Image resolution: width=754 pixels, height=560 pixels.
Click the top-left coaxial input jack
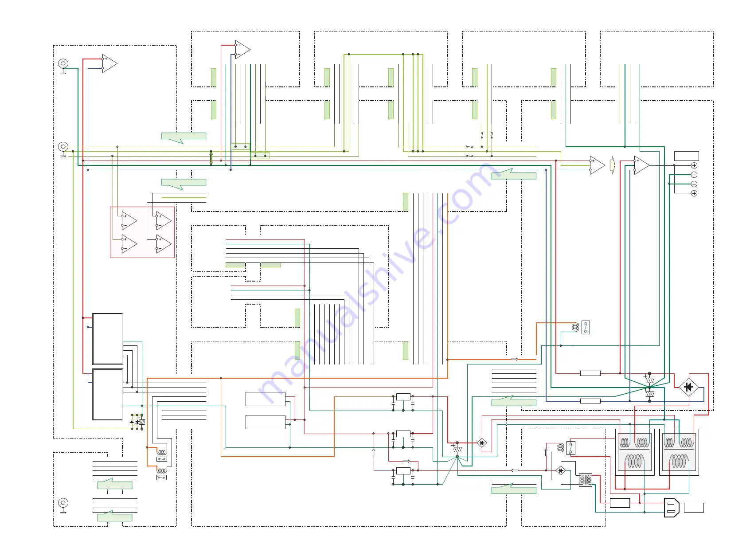click(x=63, y=64)
